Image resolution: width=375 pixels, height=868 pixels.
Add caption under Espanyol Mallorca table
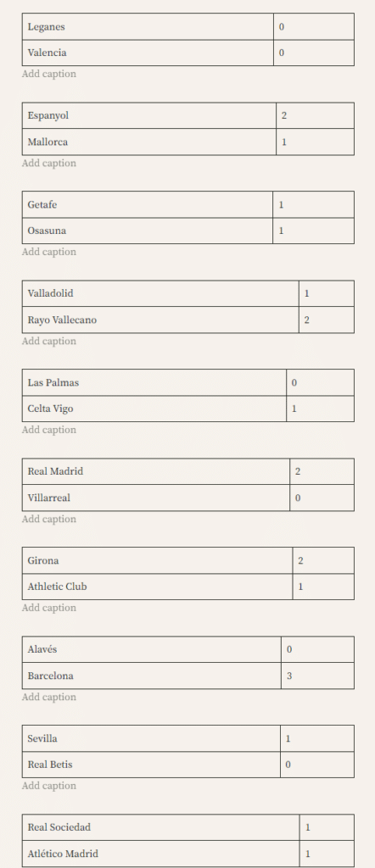point(49,164)
